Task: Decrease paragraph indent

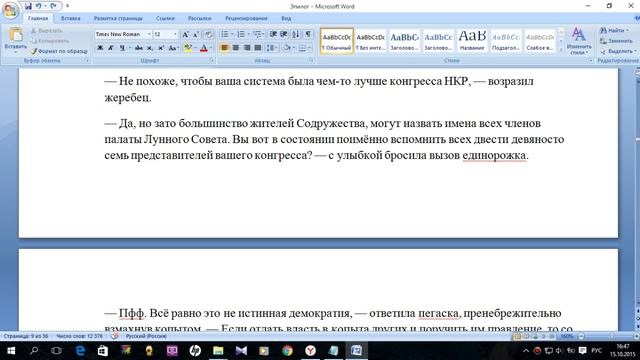Action: click(273, 34)
